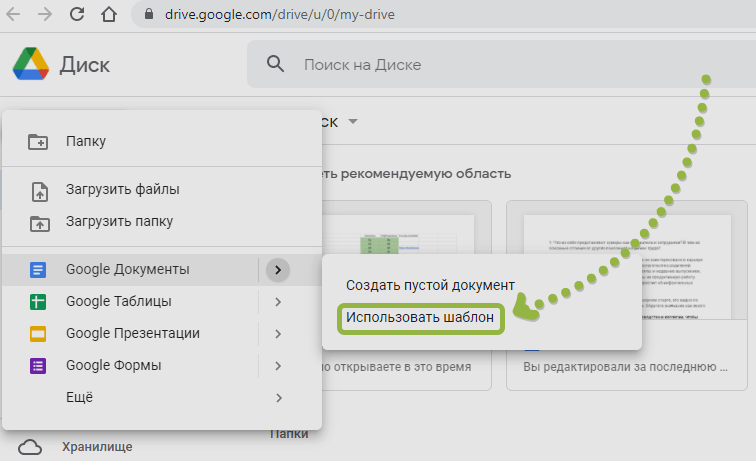The image size is (756, 461).
Task: Click the blue Google Документы icon
Action: [39, 269]
